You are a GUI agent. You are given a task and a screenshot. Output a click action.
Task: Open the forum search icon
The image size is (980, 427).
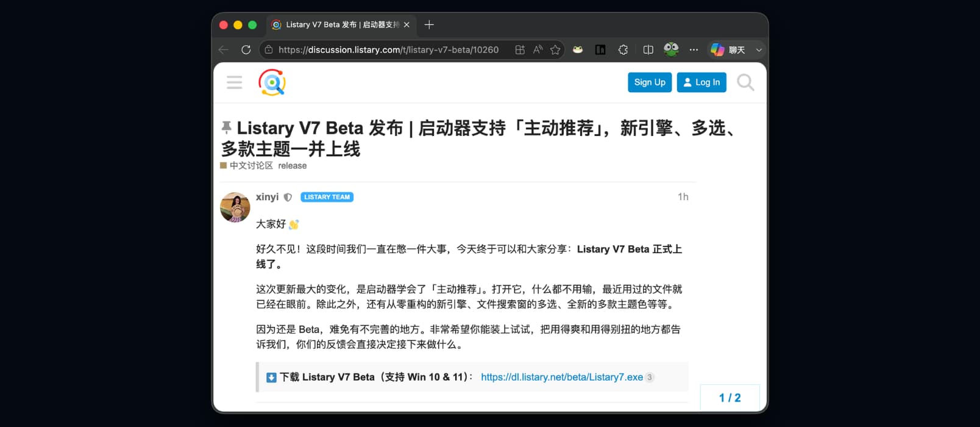coord(745,82)
